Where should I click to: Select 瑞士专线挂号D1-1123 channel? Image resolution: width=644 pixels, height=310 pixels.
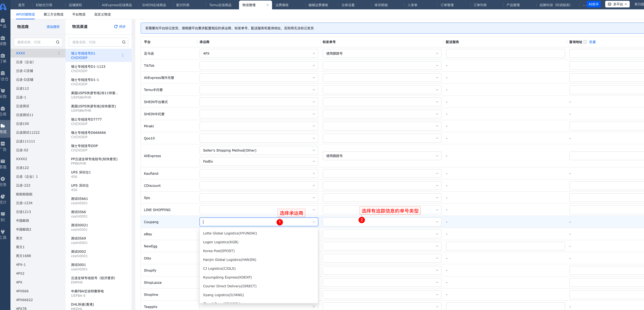[x=99, y=69]
